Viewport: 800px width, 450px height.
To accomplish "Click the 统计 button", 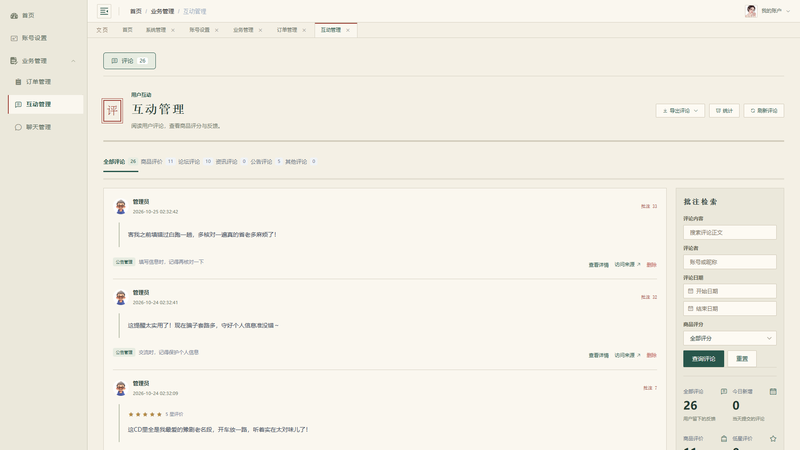I will coord(724,111).
